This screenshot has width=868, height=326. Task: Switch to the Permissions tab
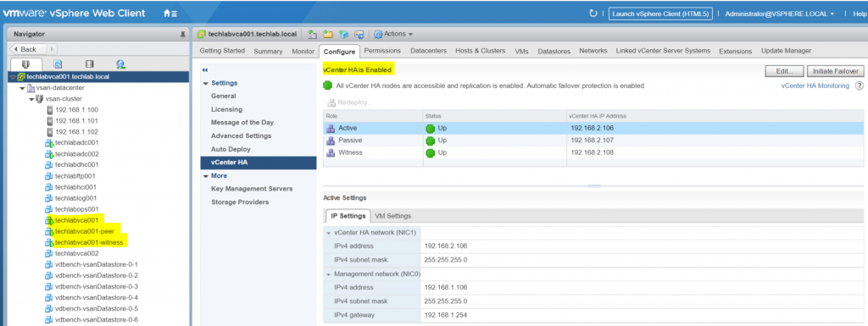coord(382,51)
